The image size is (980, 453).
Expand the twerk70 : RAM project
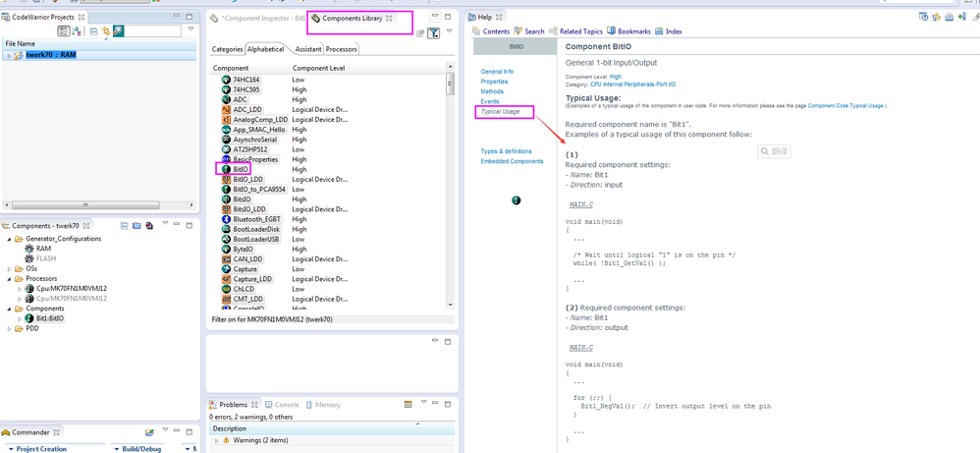click(x=9, y=56)
